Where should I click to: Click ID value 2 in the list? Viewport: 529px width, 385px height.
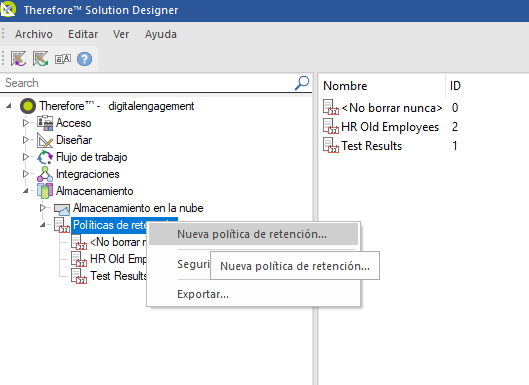[455, 127]
